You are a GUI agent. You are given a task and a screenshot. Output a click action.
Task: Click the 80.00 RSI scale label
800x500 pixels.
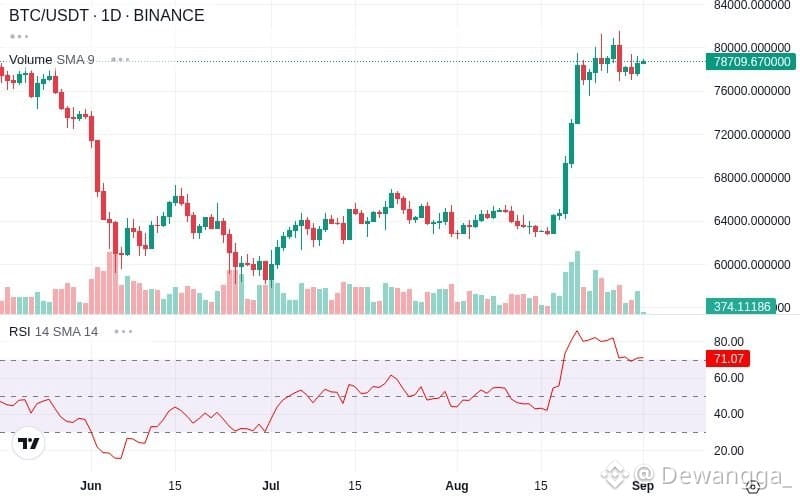pos(729,341)
